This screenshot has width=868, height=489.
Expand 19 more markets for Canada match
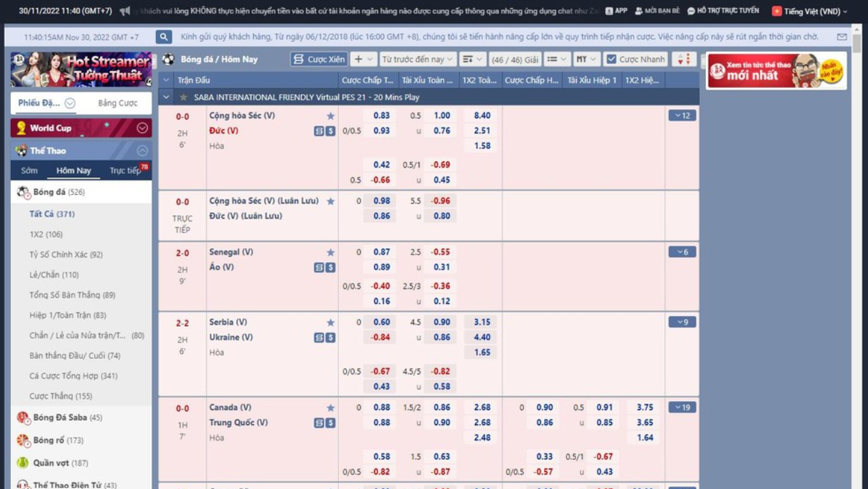[681, 408]
